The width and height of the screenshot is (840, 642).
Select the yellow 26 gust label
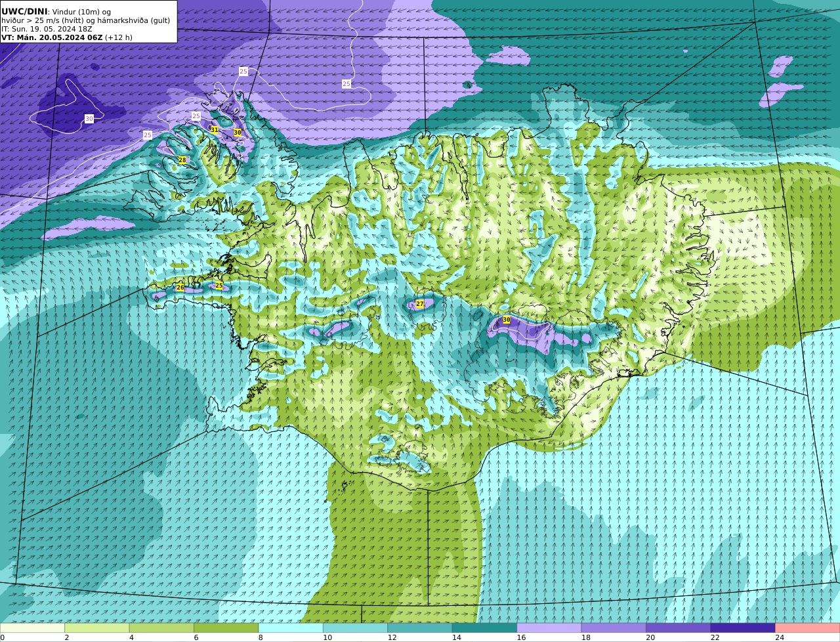coord(180,288)
